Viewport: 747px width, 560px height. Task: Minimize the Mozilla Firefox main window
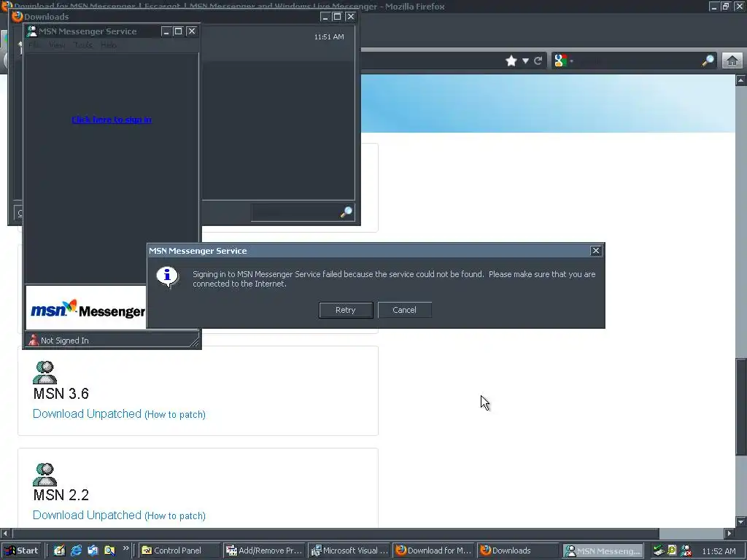point(713,6)
